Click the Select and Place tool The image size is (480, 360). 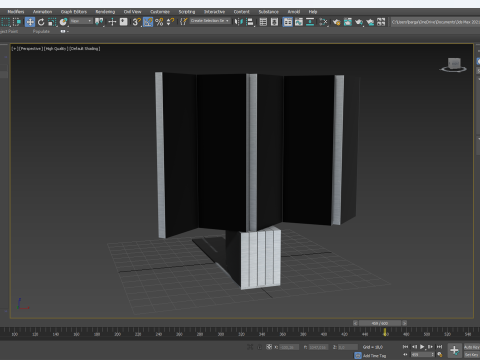(x=63, y=22)
